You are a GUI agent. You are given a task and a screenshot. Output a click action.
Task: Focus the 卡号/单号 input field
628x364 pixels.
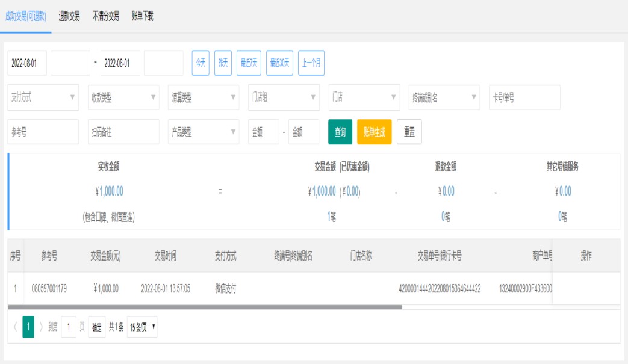click(x=524, y=97)
